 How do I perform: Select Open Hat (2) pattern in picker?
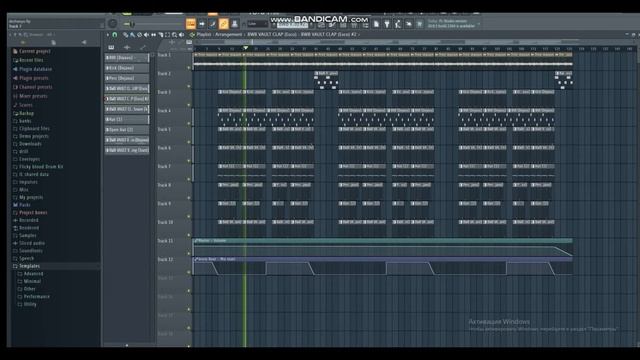coord(127,130)
